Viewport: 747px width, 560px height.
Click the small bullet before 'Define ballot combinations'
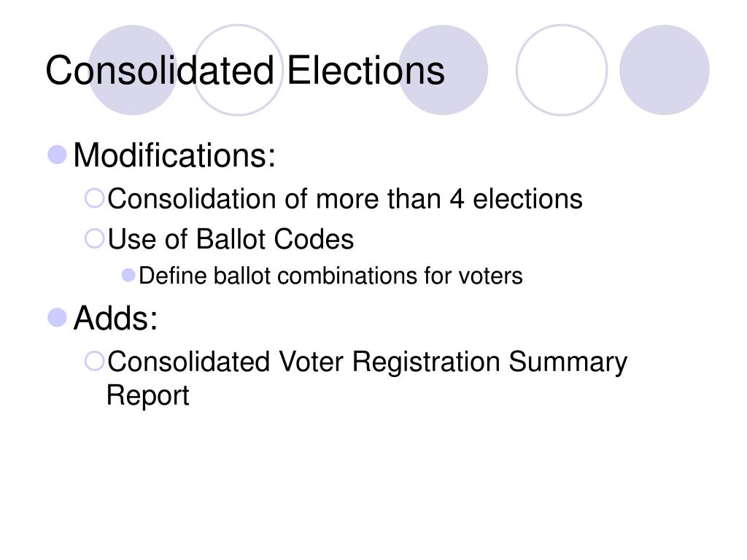click(128, 275)
